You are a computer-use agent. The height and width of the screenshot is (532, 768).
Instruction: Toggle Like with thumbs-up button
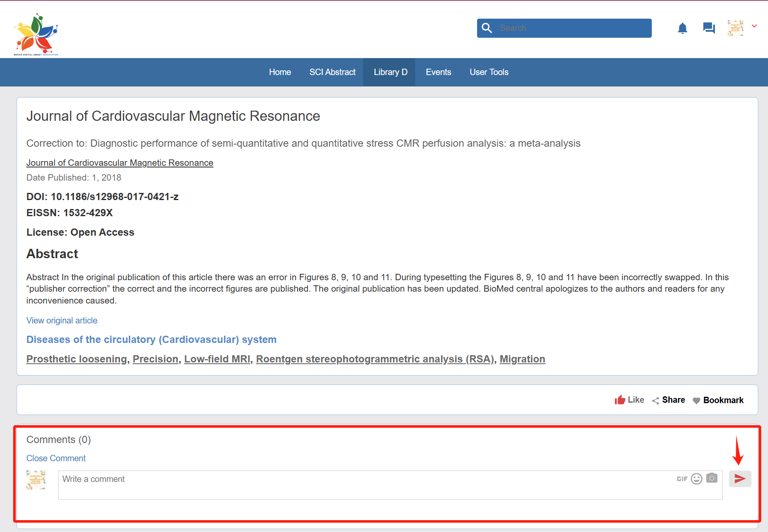[629, 400]
